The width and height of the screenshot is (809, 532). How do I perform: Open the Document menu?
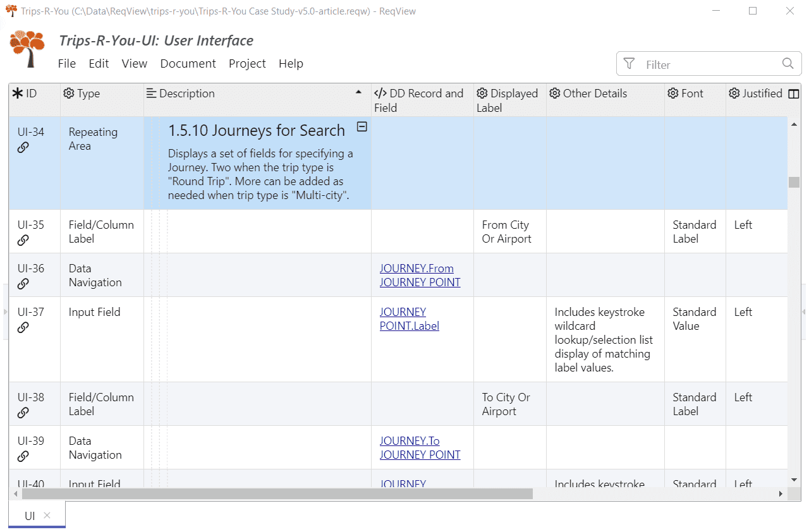point(188,64)
